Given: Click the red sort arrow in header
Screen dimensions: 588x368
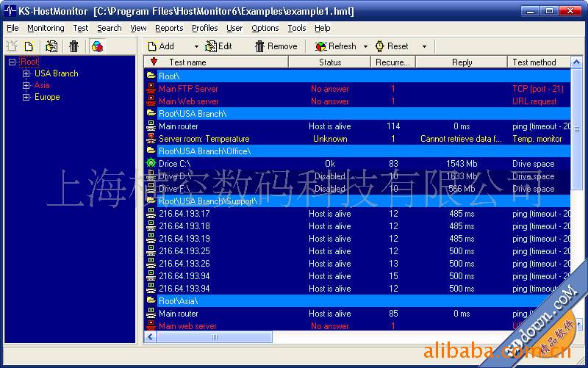Looking at the screenshot, I should [x=154, y=62].
